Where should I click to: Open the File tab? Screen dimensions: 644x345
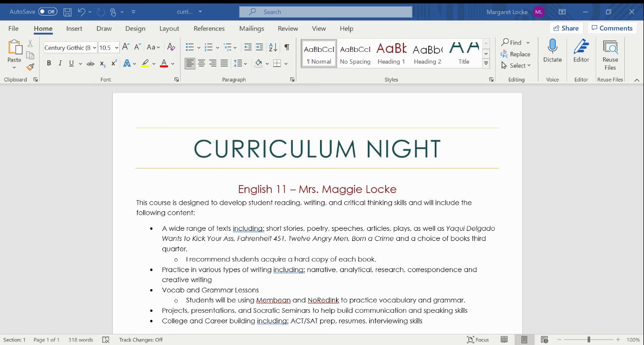point(14,29)
